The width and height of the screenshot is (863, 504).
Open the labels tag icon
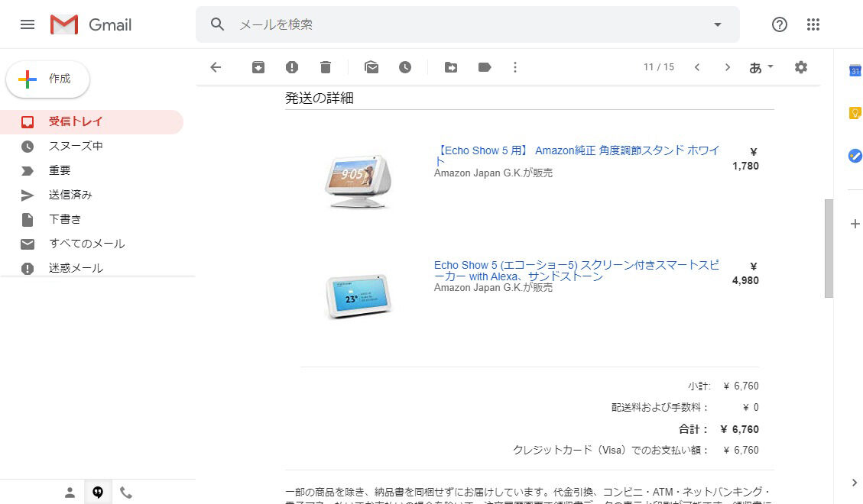pyautogui.click(x=485, y=67)
